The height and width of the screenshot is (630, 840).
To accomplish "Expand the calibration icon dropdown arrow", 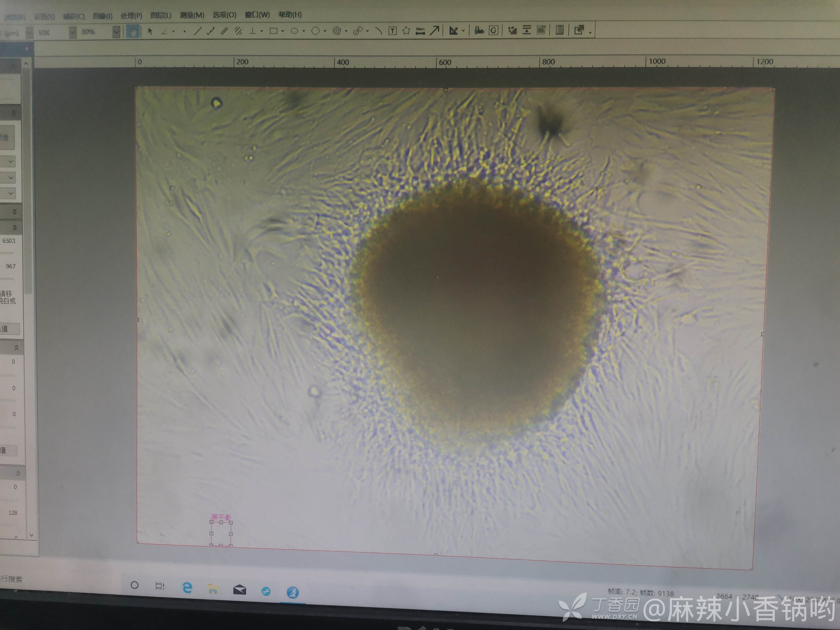I will click(463, 31).
